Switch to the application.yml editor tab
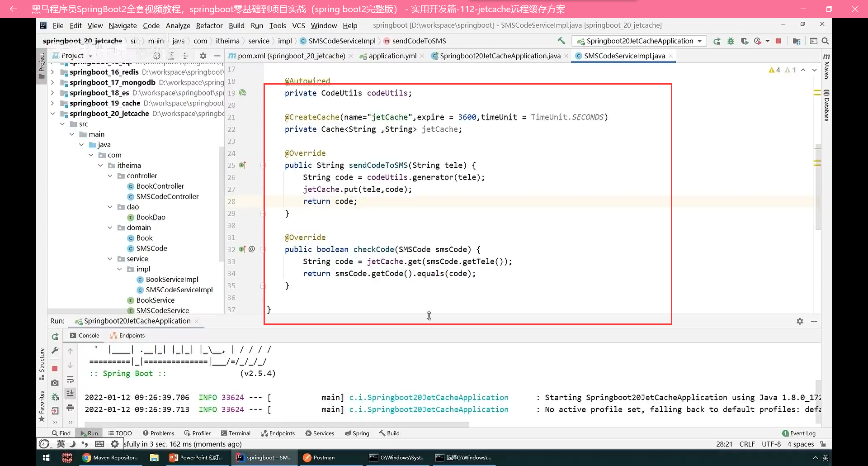The width and height of the screenshot is (868, 466). coord(392,56)
